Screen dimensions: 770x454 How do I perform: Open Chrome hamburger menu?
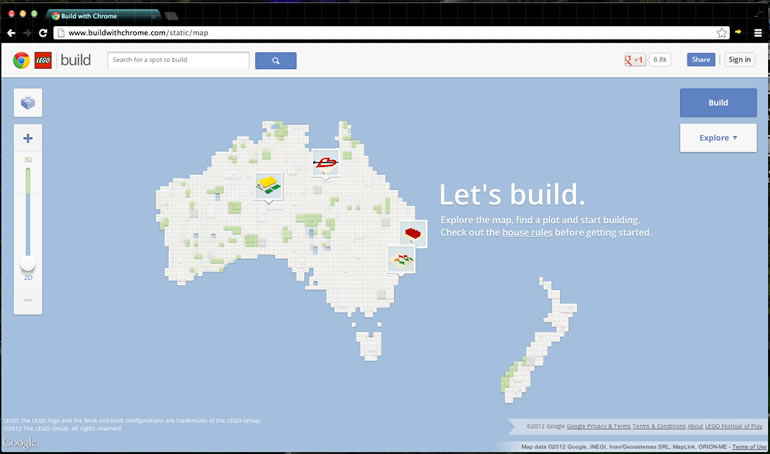758,33
